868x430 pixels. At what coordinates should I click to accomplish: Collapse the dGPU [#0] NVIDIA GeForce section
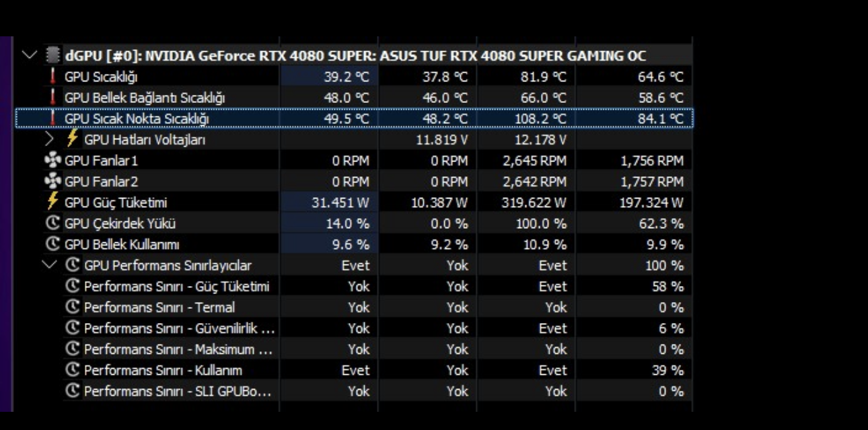[28, 55]
